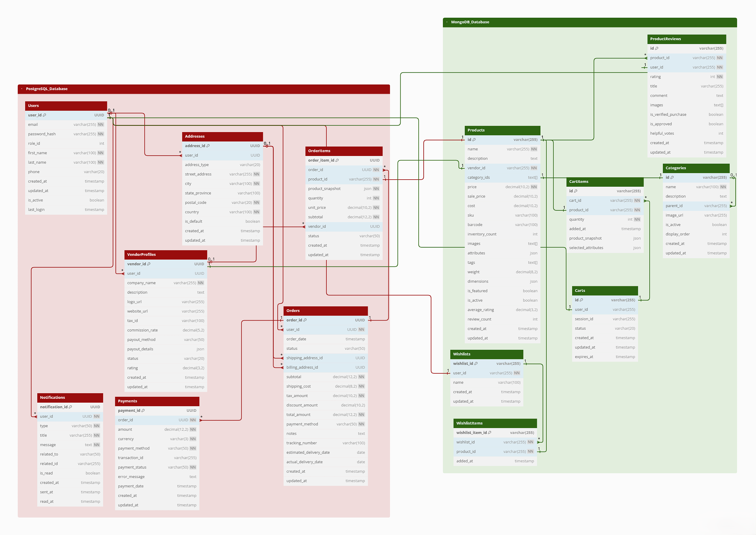Click the is_verified_purchase row in ProductReviews
This screenshot has height=535, width=756.
click(x=687, y=115)
